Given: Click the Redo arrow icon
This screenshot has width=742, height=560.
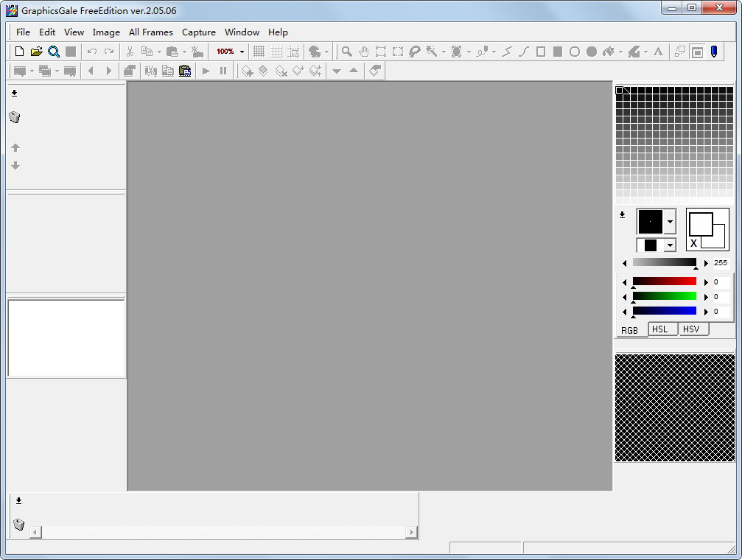Looking at the screenshot, I should 109,52.
